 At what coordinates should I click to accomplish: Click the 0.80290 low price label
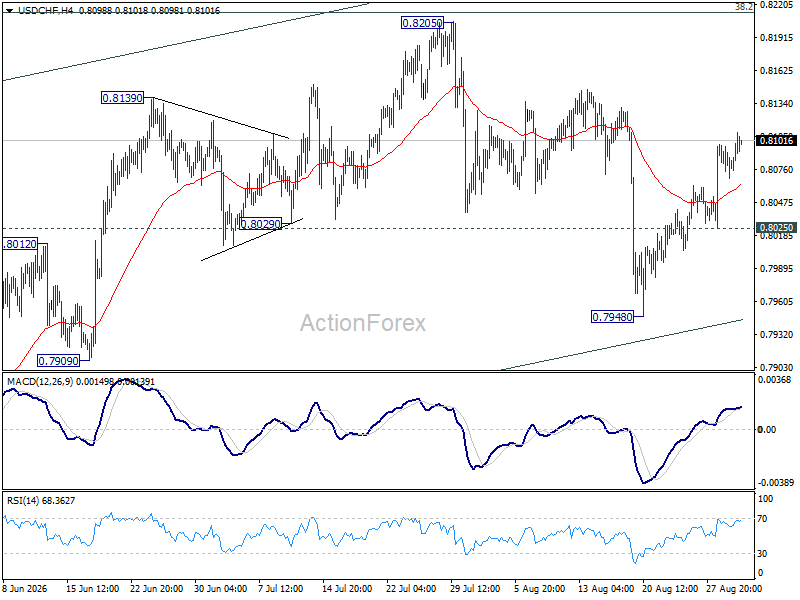(260, 224)
